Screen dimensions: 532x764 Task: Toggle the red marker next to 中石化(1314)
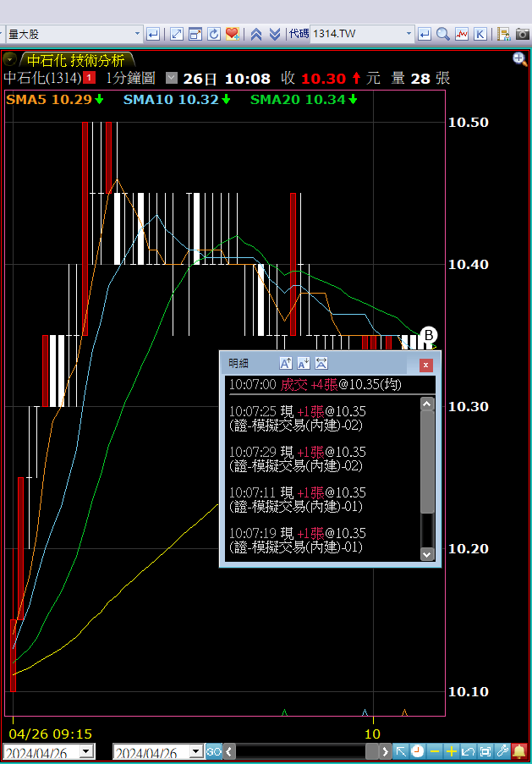pyautogui.click(x=89, y=78)
